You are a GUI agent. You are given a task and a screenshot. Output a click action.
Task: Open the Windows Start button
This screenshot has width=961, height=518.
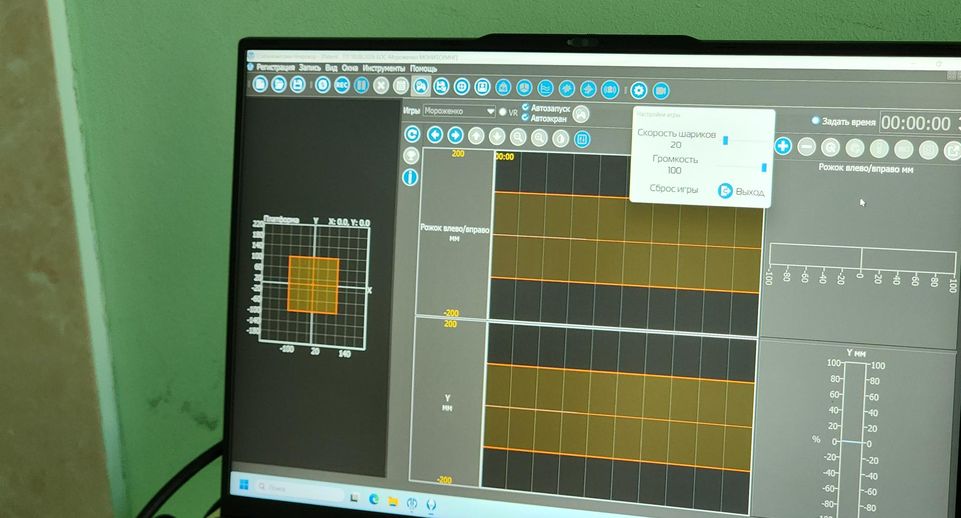tap(244, 485)
